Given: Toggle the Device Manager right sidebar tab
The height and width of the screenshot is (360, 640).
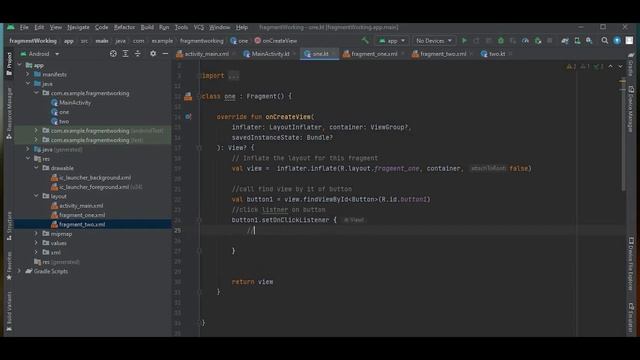Looking at the screenshot, I should point(631,109).
